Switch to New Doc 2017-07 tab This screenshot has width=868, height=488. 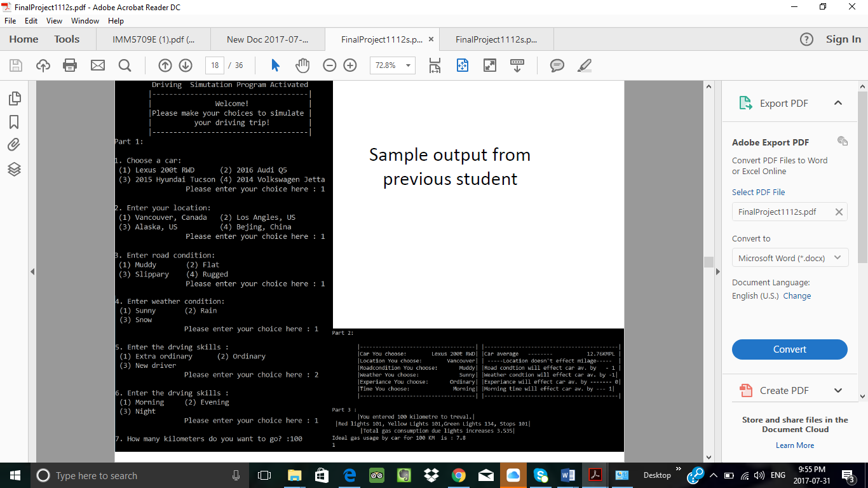(267, 39)
